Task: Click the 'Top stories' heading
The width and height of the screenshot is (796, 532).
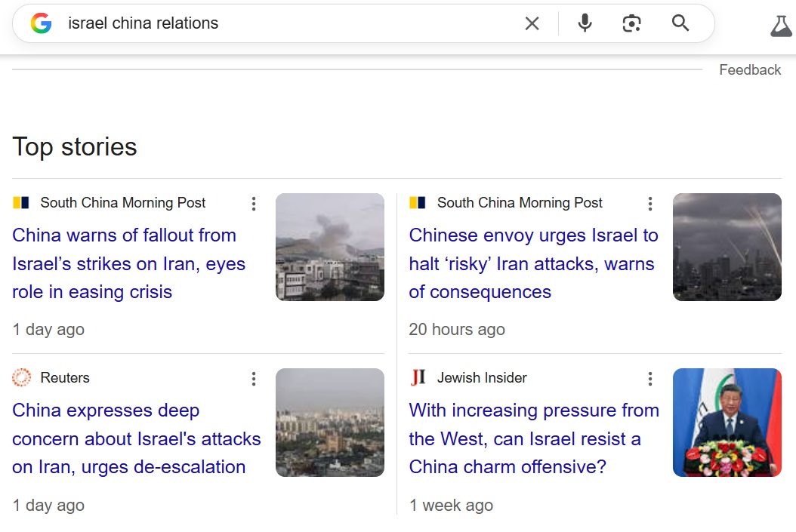Action: coord(75,147)
